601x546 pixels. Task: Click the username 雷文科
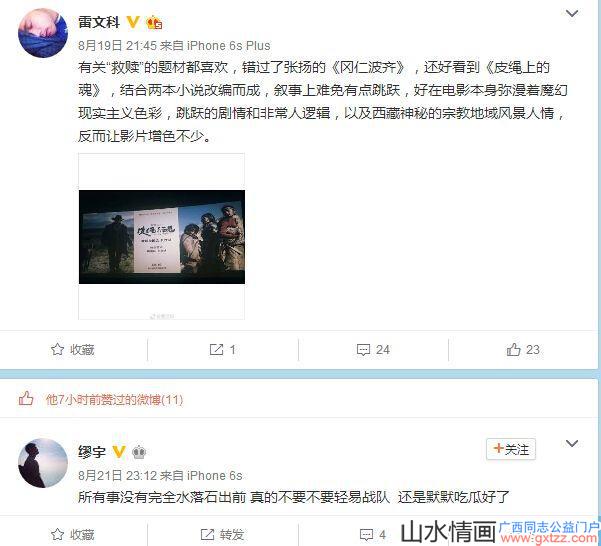point(99,22)
